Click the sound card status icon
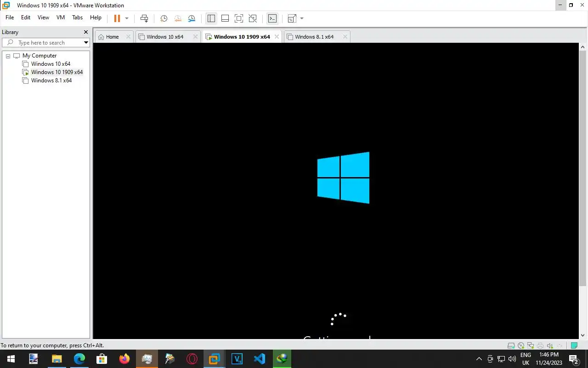The width and height of the screenshot is (588, 368). coord(550,345)
